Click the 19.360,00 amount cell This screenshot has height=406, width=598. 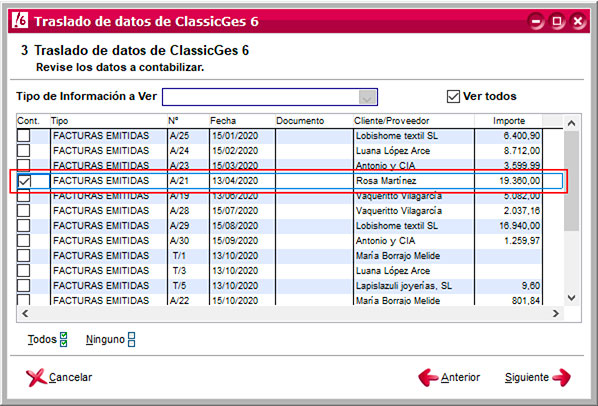508,181
